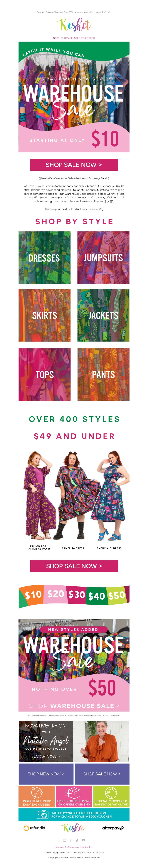Screen dimensions: 148x868
Task: Open the Instagram icon in footer
Action: (x=65, y=840)
